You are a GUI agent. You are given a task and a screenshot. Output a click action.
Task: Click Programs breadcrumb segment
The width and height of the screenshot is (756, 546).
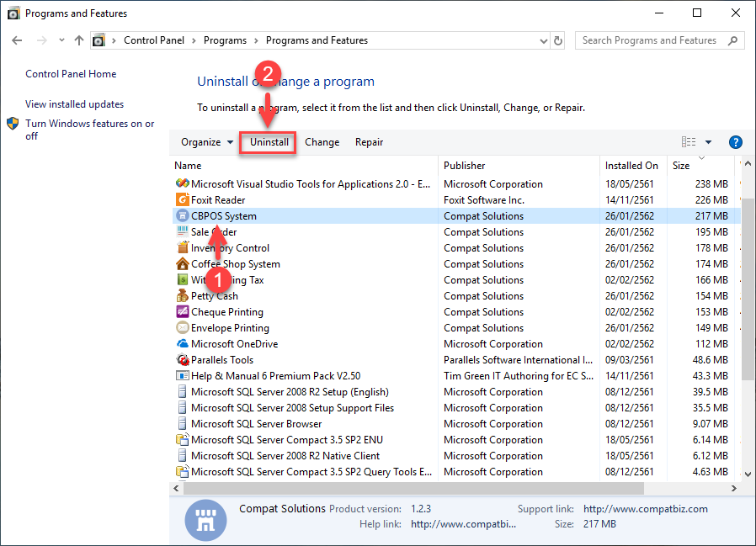[x=225, y=40]
